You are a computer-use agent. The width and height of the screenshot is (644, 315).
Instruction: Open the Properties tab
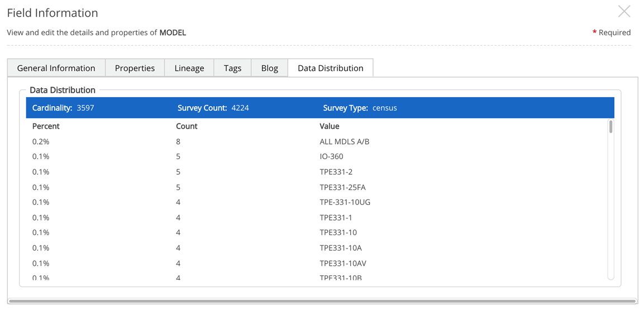pos(135,68)
